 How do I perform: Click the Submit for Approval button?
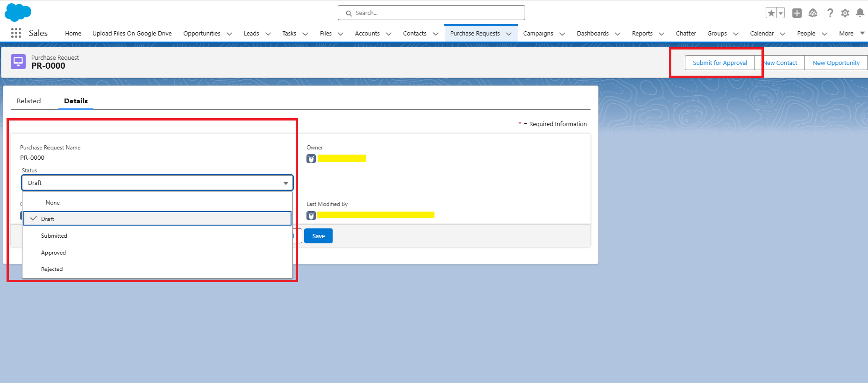tap(719, 63)
